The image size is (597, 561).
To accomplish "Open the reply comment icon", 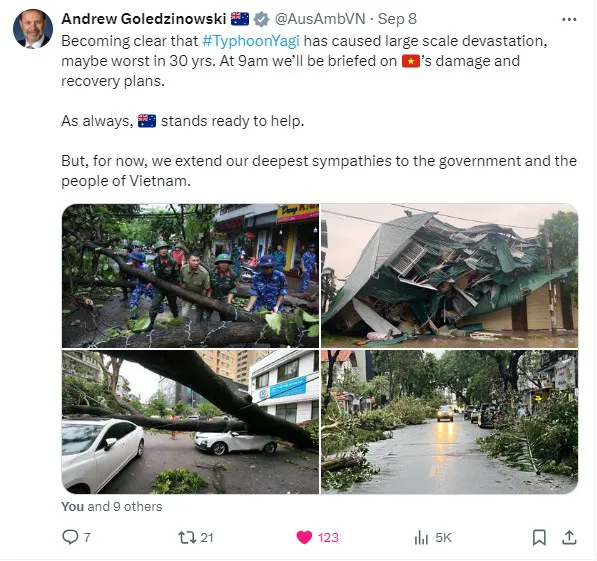I will coord(70,537).
